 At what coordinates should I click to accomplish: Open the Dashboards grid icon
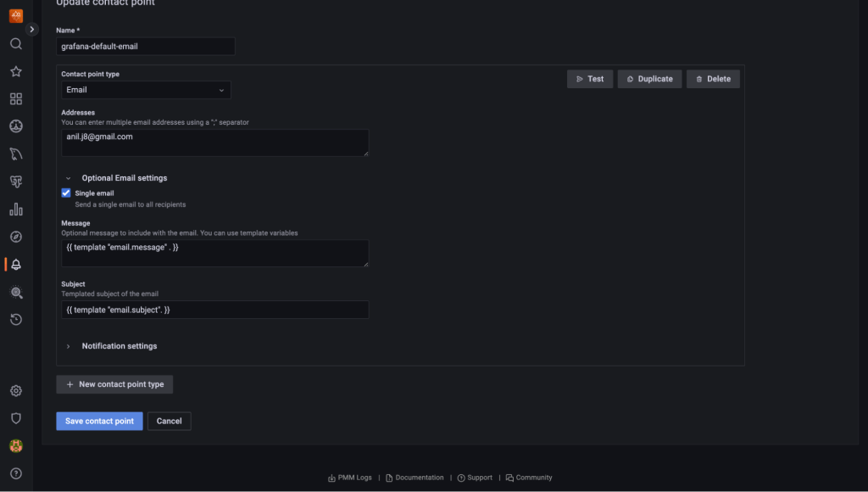tap(16, 99)
